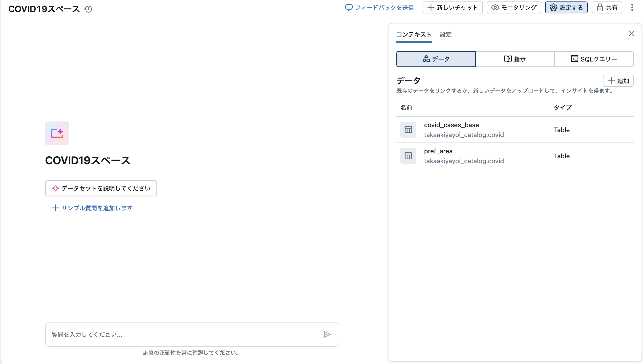The width and height of the screenshot is (644, 364).
Task: Close the context side panel
Action: [632, 33]
